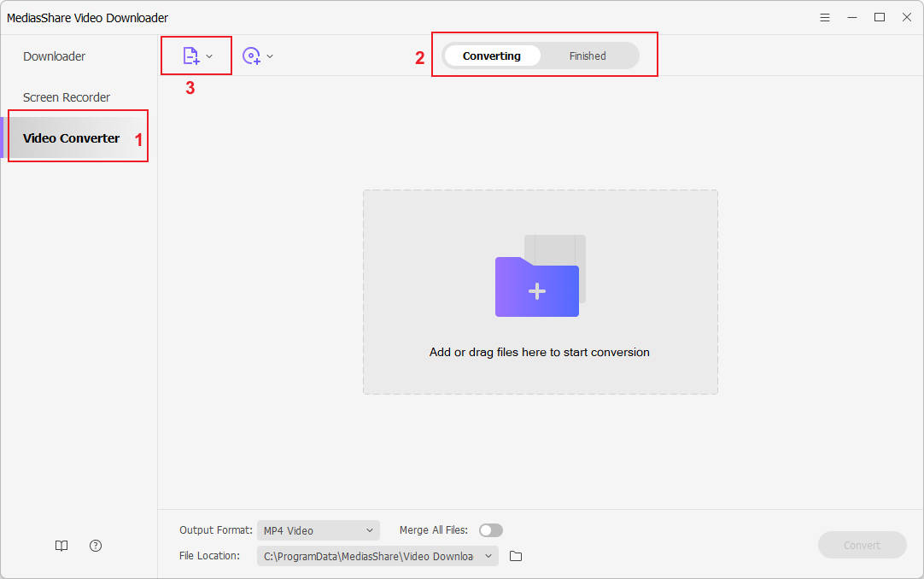Go to Screen Recorder in sidebar
This screenshot has height=579, width=924.
pyautogui.click(x=67, y=97)
